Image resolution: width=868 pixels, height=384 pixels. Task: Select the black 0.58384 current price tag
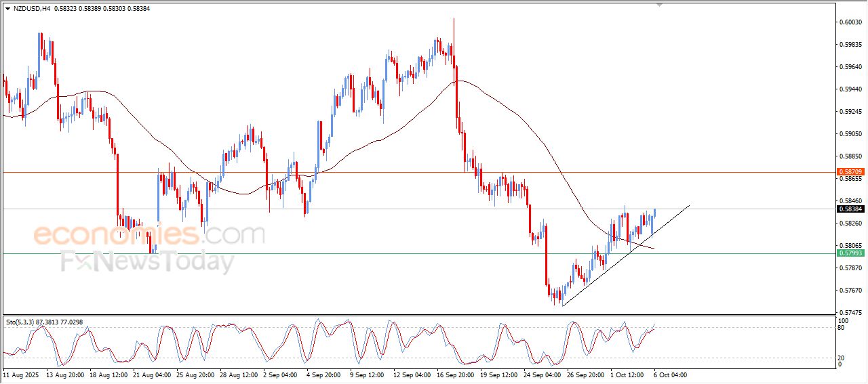(851, 209)
